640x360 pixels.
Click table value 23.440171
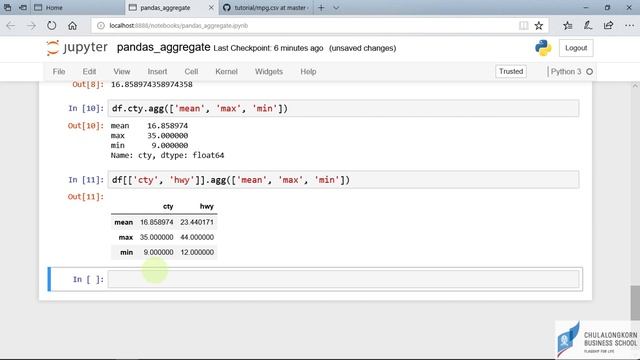tap(197, 222)
